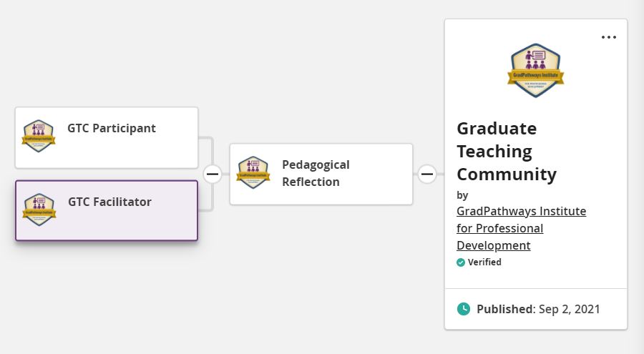644x354 pixels.
Task: Click the Pedagogical Reflection badge icon
Action: [253, 172]
